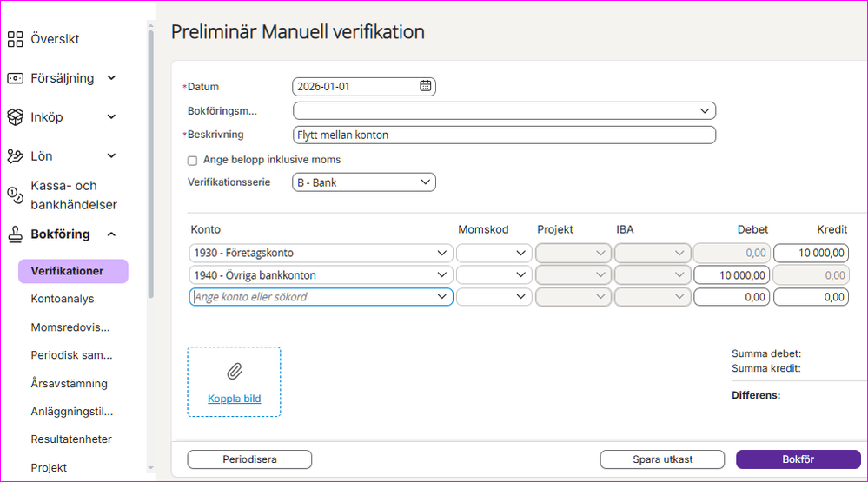Click the Inköp box icon
Screen dimensions: 868x482
(x=16, y=117)
